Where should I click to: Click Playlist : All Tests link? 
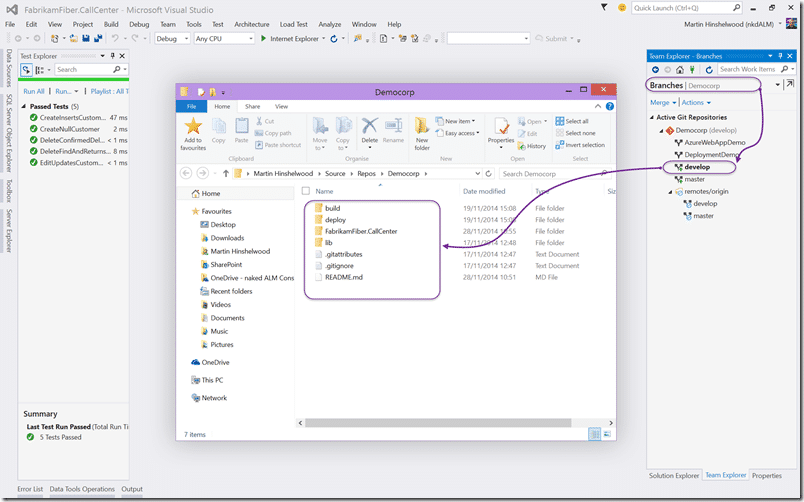[x=109, y=91]
